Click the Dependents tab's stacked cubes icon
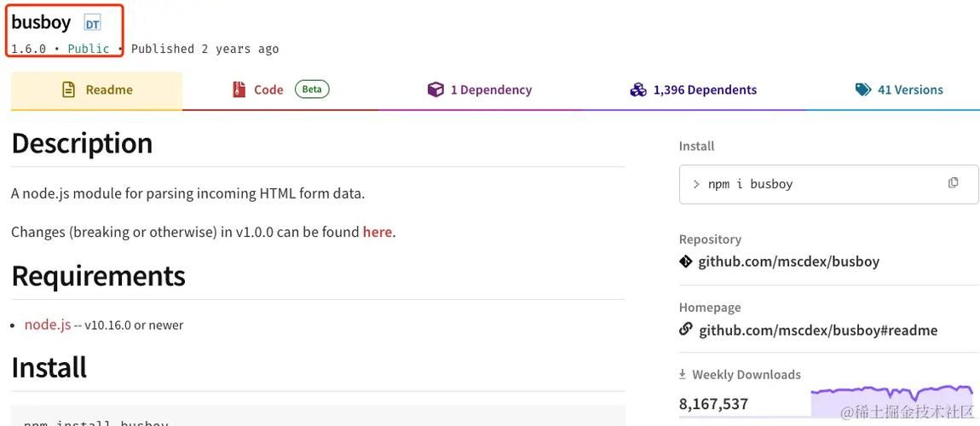This screenshot has width=980, height=426. [x=638, y=90]
